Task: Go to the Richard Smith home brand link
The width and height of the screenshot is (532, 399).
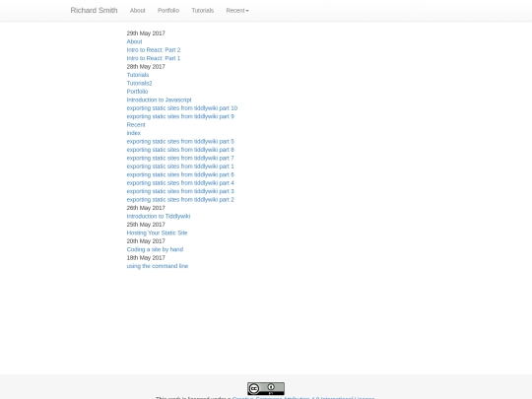Action: point(94,11)
